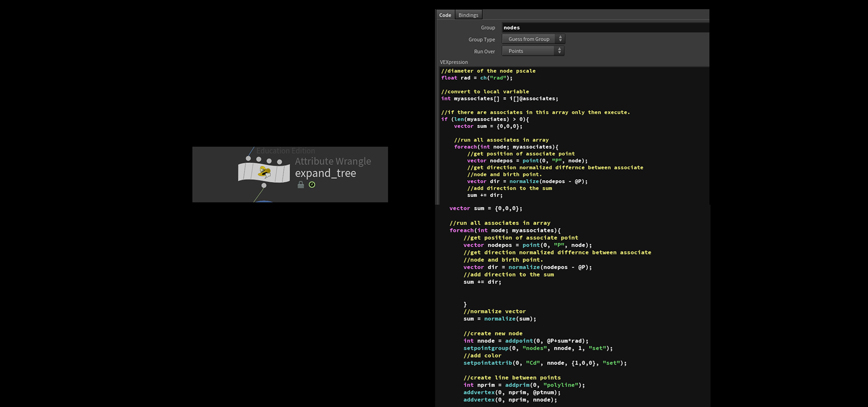Toggle display flag on expand_tree node's right edge
Viewport: 868px width, 407px height.
coord(286,173)
